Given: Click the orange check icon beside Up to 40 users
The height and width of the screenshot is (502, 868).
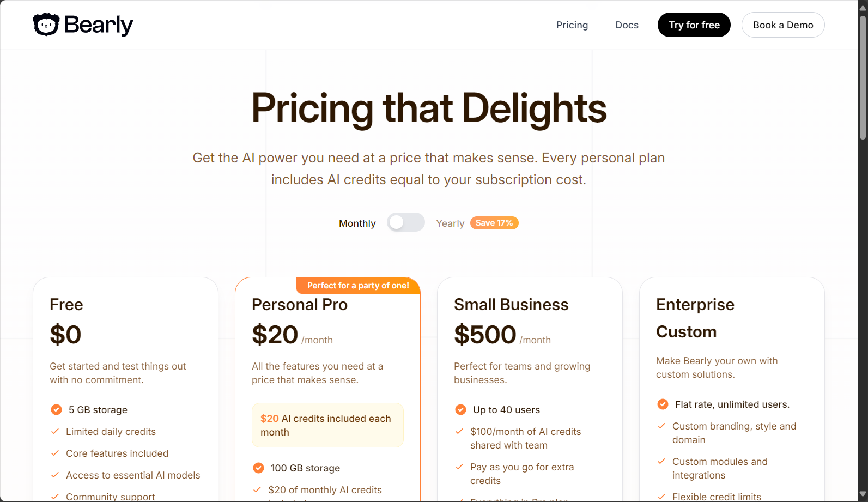Looking at the screenshot, I should tap(460, 409).
